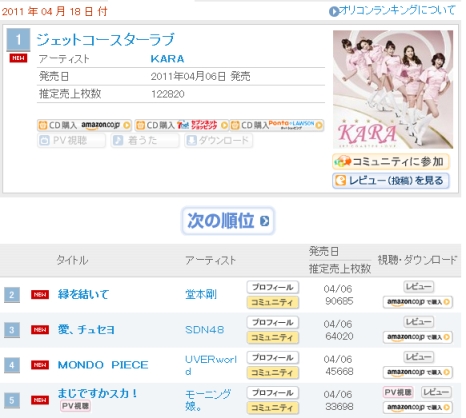Click the 着うた button
This screenshot has height=418, width=466.
coord(145,140)
